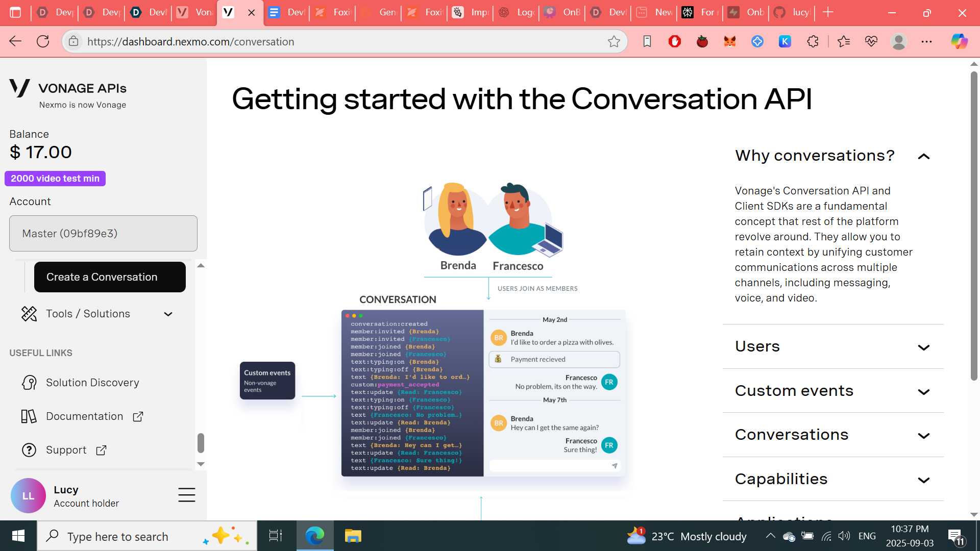The height and width of the screenshot is (551, 980).
Task: Open the Master account selector
Action: pos(103,233)
